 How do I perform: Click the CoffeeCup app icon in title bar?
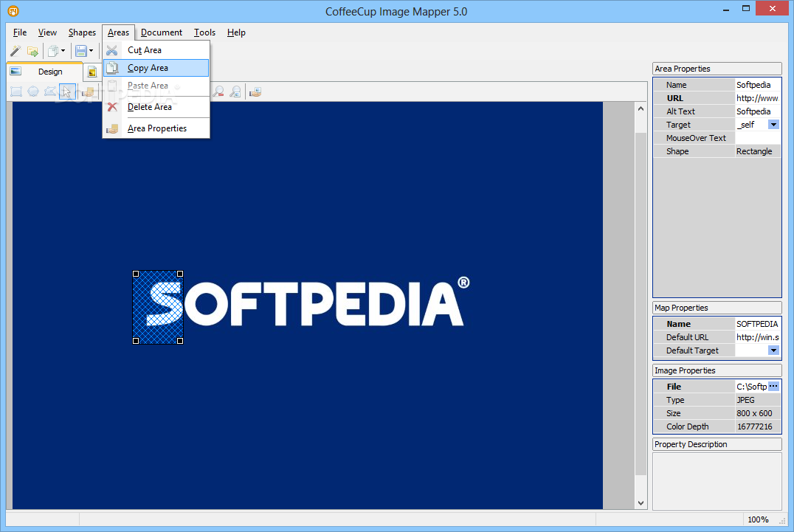click(13, 10)
